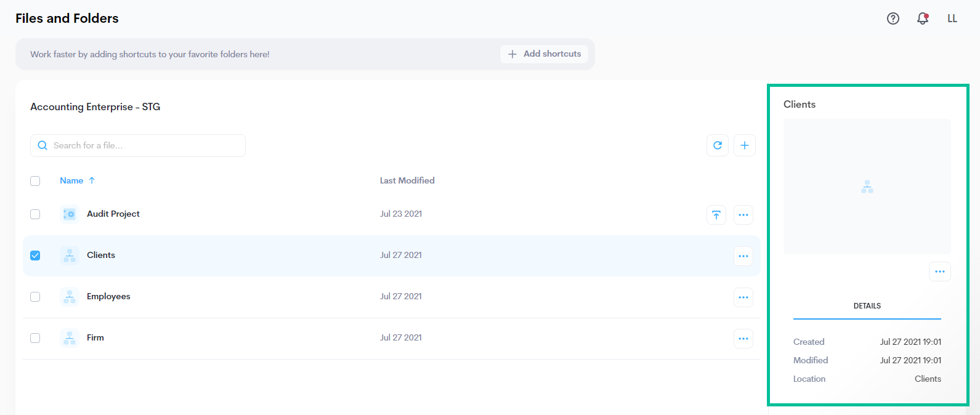This screenshot has height=415, width=980.
Task: Open the help question mark icon
Action: click(893, 18)
